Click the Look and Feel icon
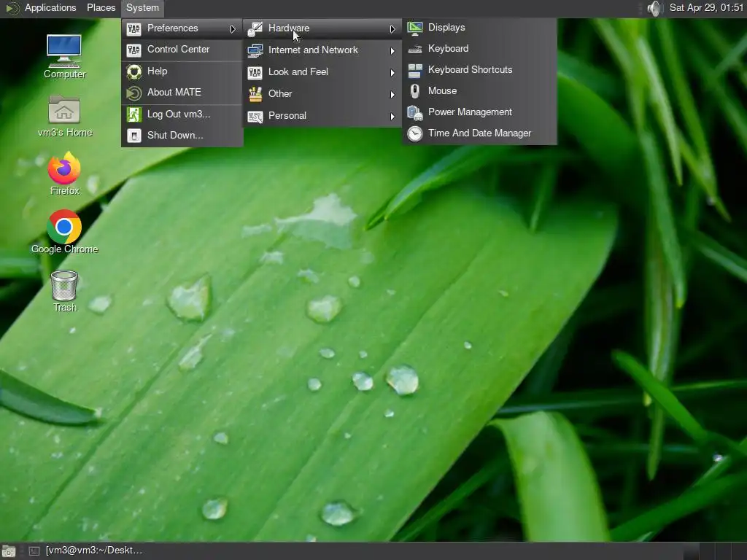The image size is (747, 560). pos(255,72)
